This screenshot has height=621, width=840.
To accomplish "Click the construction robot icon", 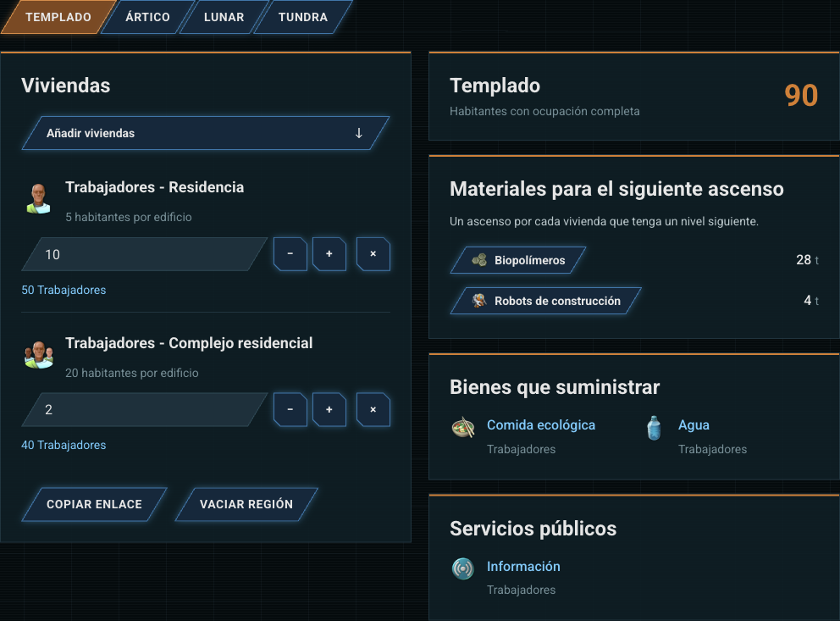I will (x=479, y=301).
